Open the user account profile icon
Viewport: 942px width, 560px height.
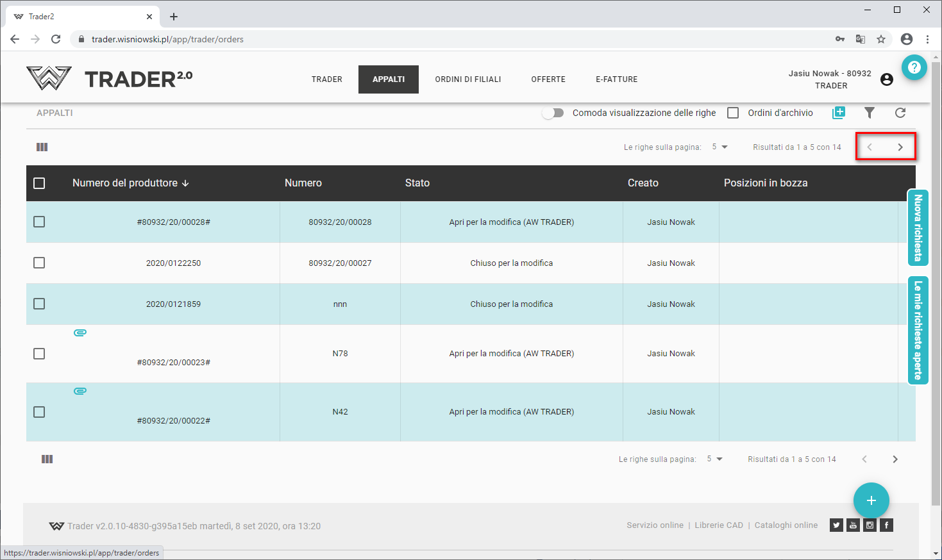[x=887, y=79]
